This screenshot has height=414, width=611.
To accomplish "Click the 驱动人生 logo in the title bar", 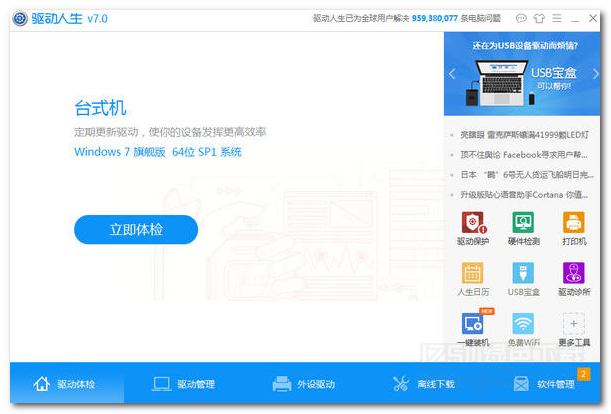I will [19, 18].
